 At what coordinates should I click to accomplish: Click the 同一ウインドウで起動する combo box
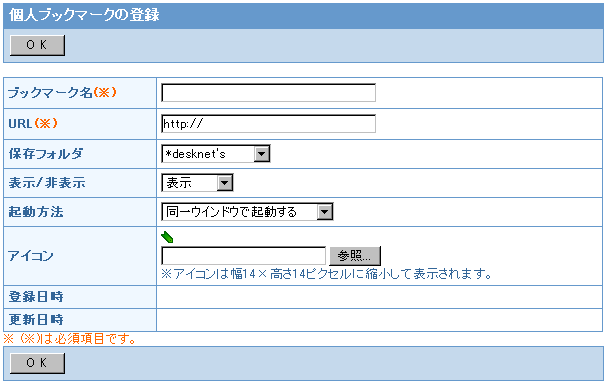[247, 212]
